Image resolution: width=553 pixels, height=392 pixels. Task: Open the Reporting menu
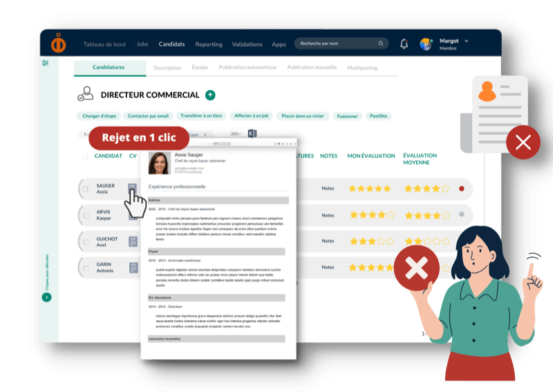click(x=209, y=44)
